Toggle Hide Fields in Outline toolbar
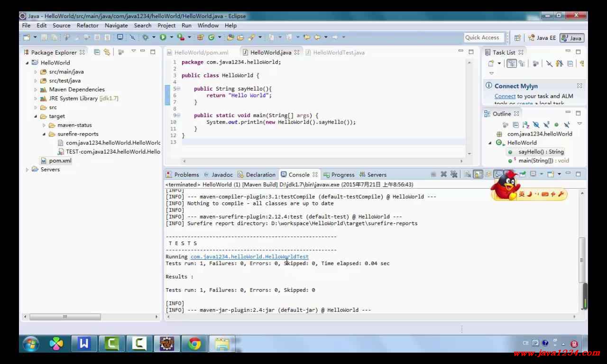This screenshot has height=364, width=607. tap(536, 125)
